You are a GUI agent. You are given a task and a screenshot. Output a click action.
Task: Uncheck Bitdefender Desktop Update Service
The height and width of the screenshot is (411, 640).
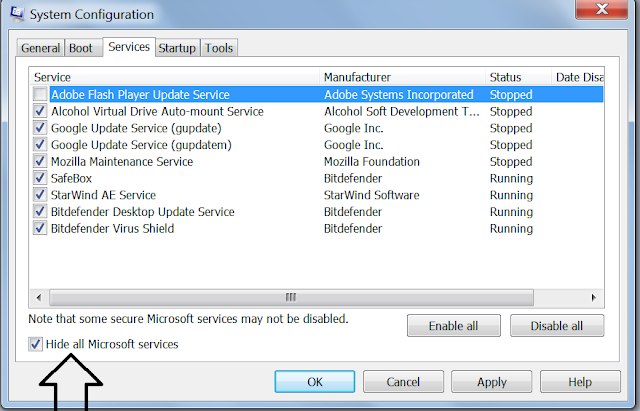coord(40,211)
